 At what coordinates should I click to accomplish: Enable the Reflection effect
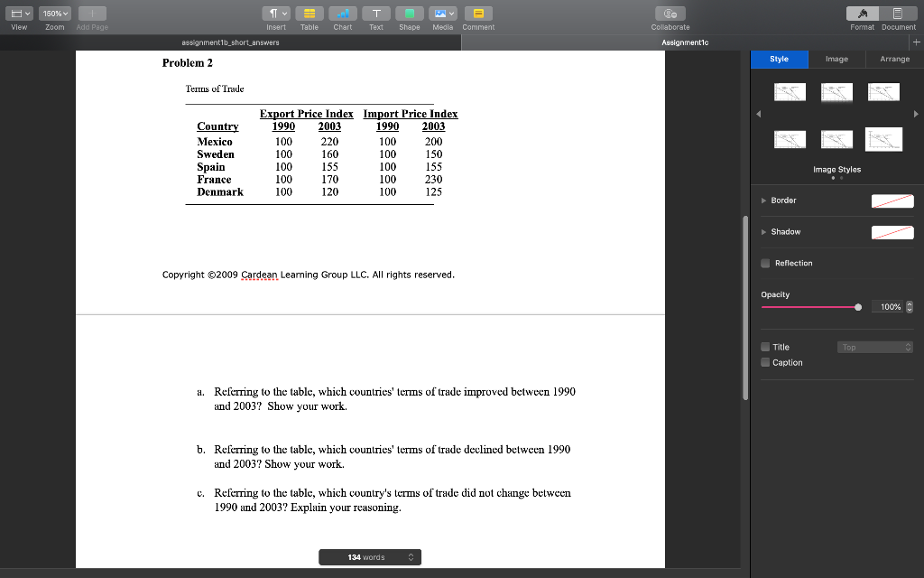click(x=765, y=263)
